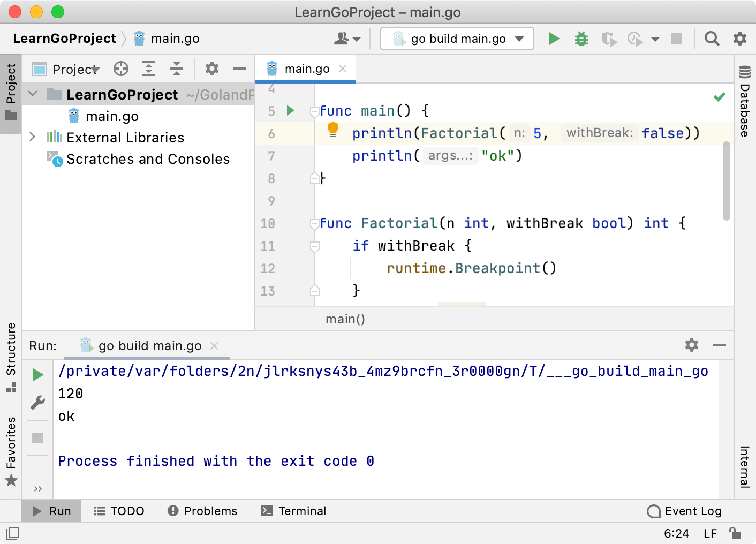The width and height of the screenshot is (756, 544).
Task: Run with Coverage from the toolbar
Action: pyautogui.click(x=609, y=39)
